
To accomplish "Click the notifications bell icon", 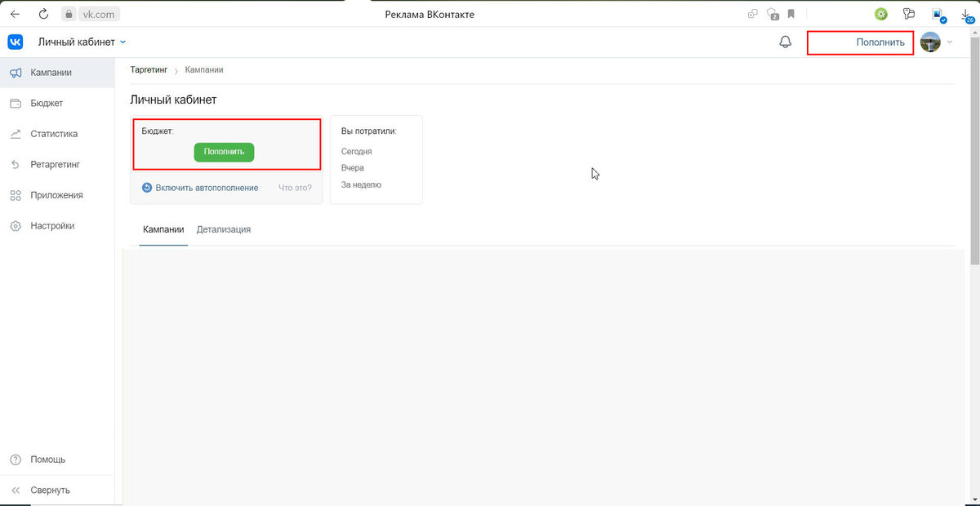I will (786, 42).
